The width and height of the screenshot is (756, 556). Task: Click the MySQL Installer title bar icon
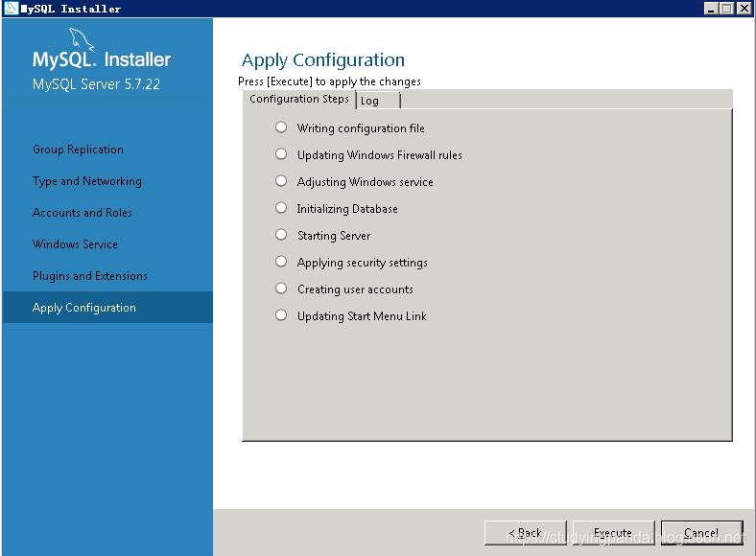click(x=11, y=9)
